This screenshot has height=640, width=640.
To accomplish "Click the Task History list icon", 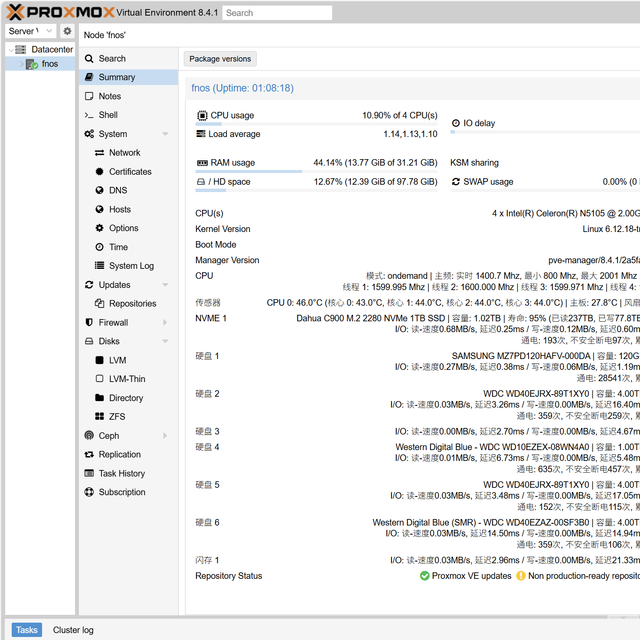I will [89, 473].
